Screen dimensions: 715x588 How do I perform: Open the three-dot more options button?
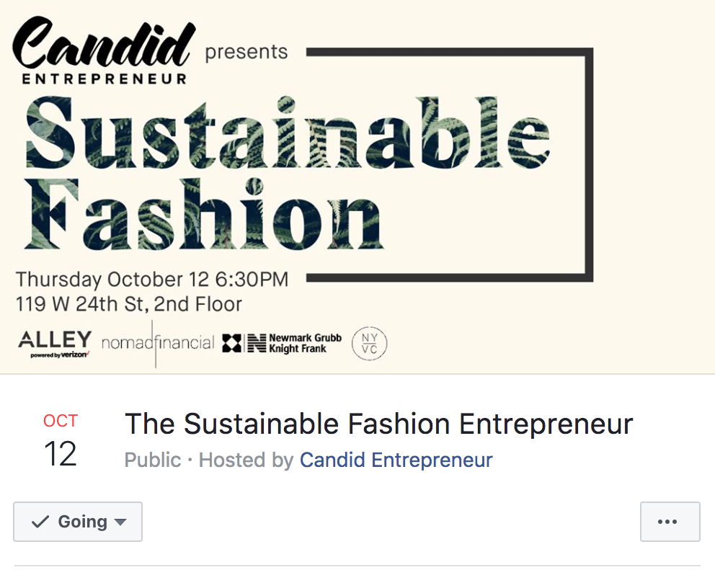click(x=670, y=522)
